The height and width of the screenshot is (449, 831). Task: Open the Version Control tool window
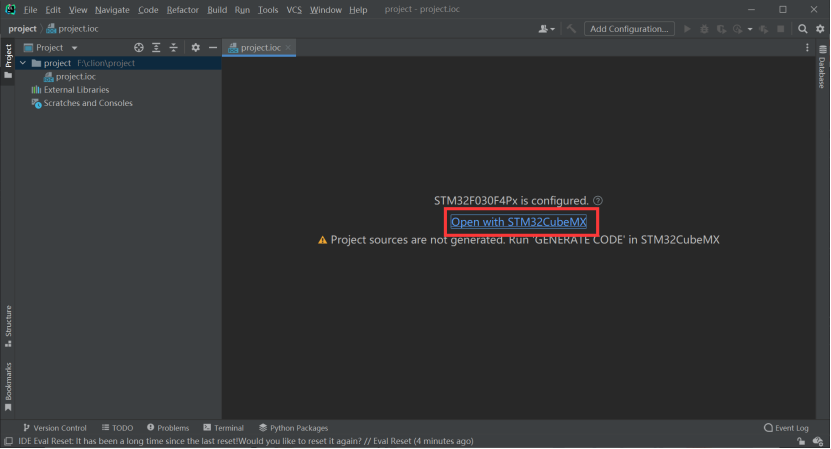click(x=55, y=428)
